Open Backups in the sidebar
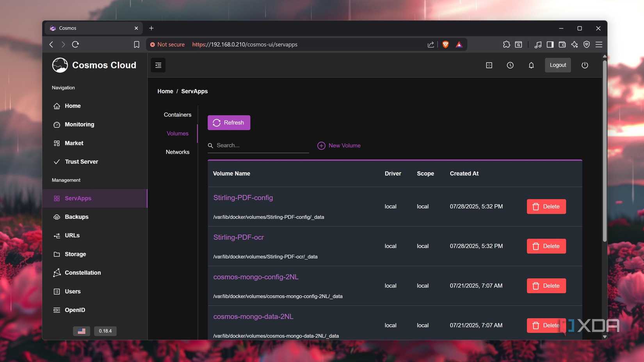This screenshot has height=362, width=644. click(95, 217)
